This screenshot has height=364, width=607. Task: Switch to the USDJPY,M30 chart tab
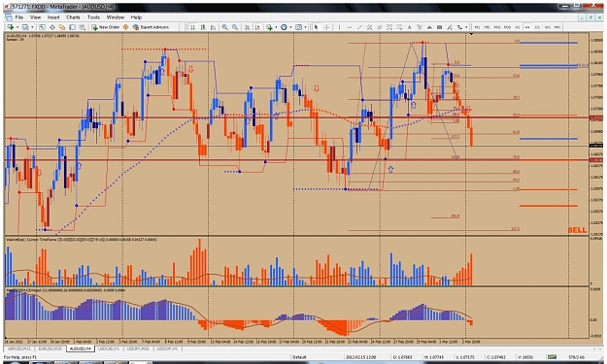coord(138,348)
